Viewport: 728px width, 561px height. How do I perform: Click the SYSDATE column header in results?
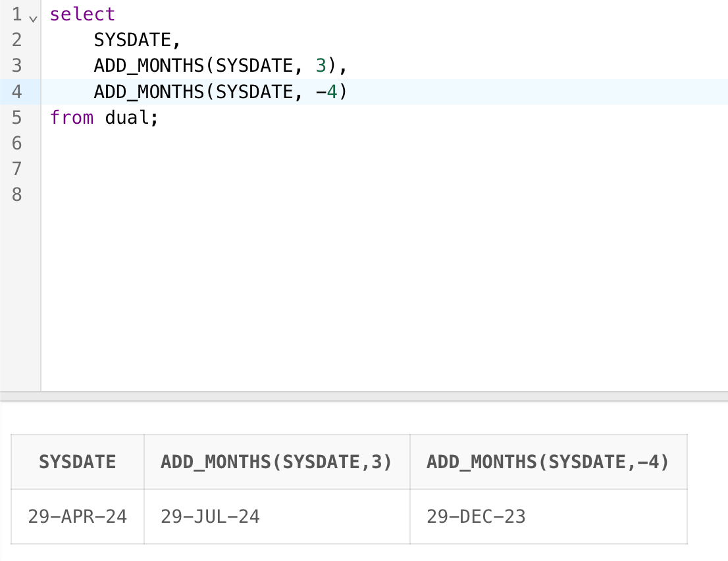point(78,462)
